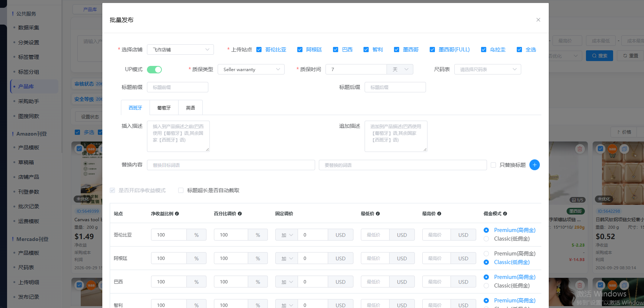This screenshot has width=644, height=308.
Task: Click info icon next to 百分比调价
Action: (240, 214)
